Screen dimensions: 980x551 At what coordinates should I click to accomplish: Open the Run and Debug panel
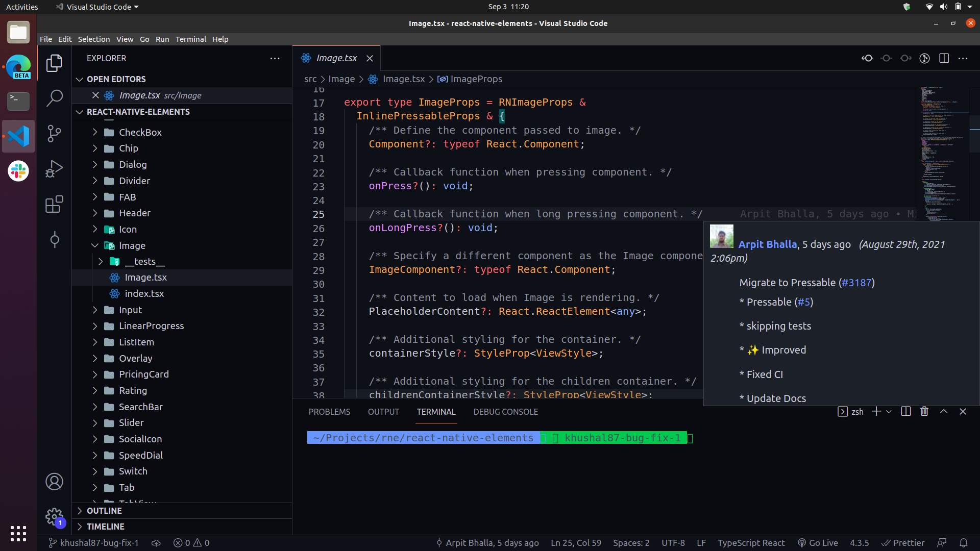(54, 168)
